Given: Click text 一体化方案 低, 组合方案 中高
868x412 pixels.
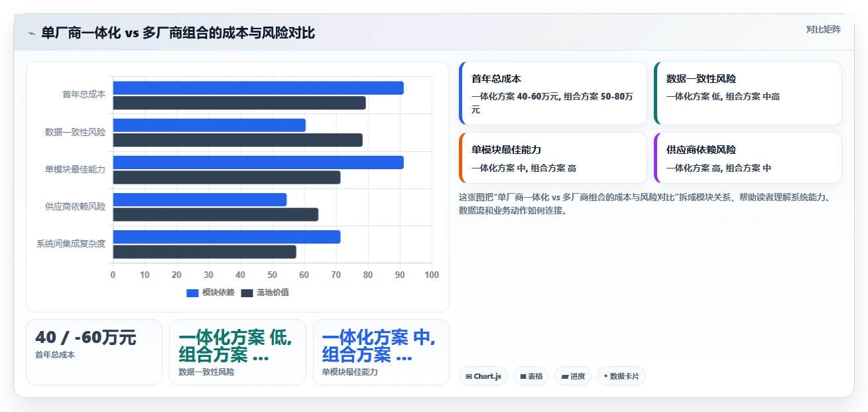Looking at the screenshot, I should coord(723,96).
